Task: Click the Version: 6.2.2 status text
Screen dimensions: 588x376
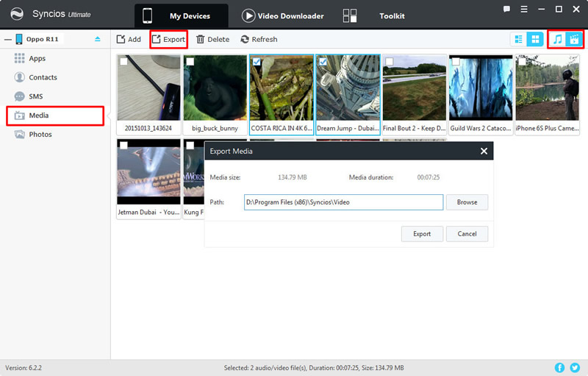Action: click(x=24, y=368)
